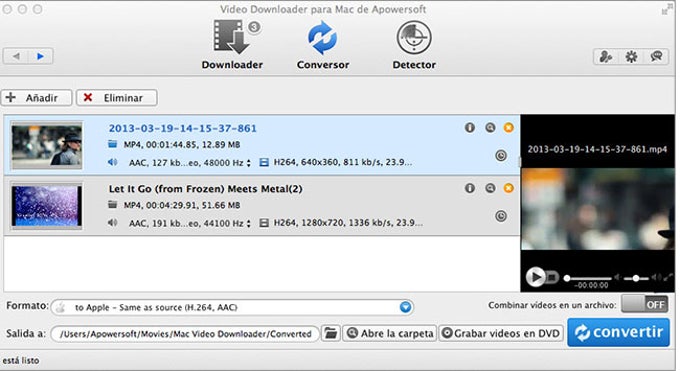Open the Downloader tab
The height and width of the screenshot is (371, 680).
(x=232, y=44)
